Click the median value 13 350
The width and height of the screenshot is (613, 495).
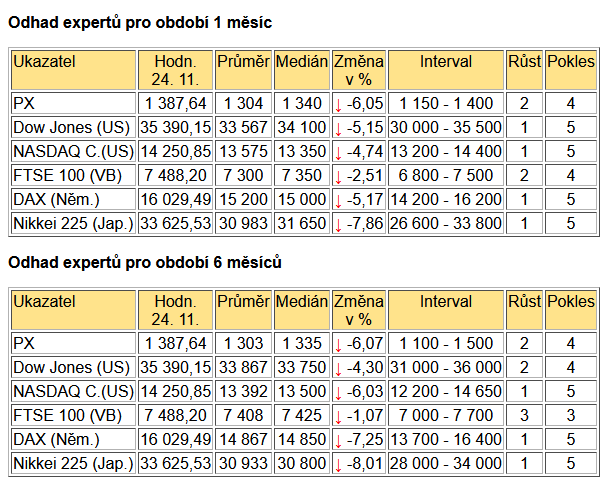pyautogui.click(x=301, y=152)
